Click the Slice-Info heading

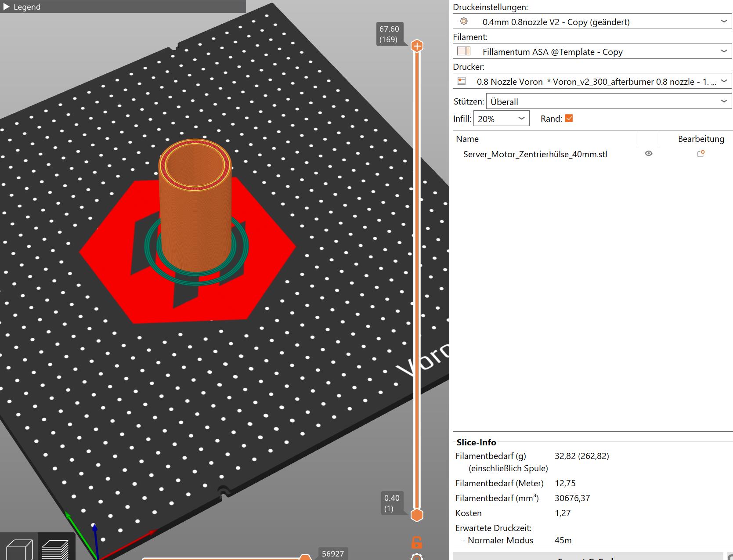coord(476,442)
